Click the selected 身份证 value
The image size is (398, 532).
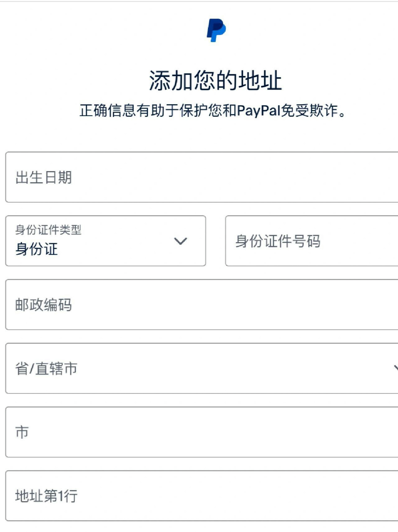click(x=37, y=249)
